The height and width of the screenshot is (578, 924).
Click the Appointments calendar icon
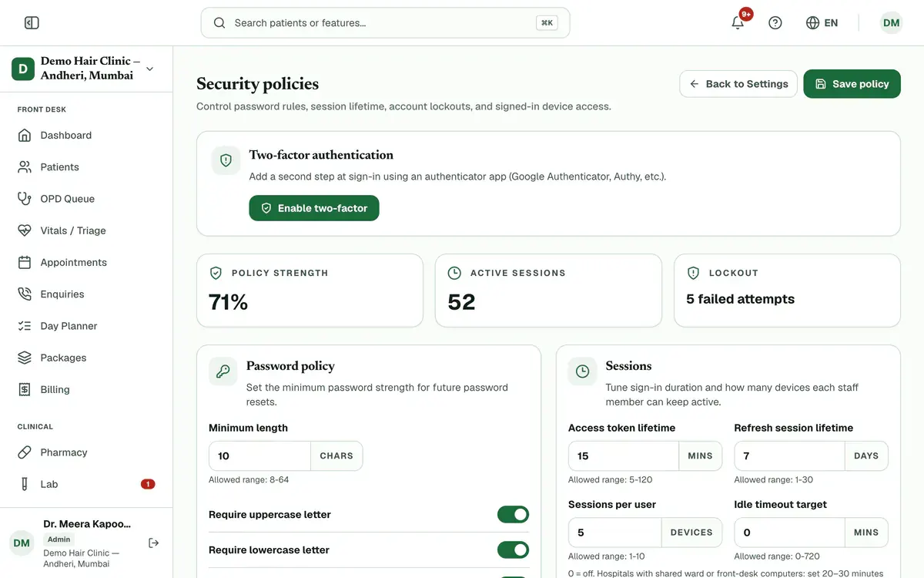pos(25,263)
